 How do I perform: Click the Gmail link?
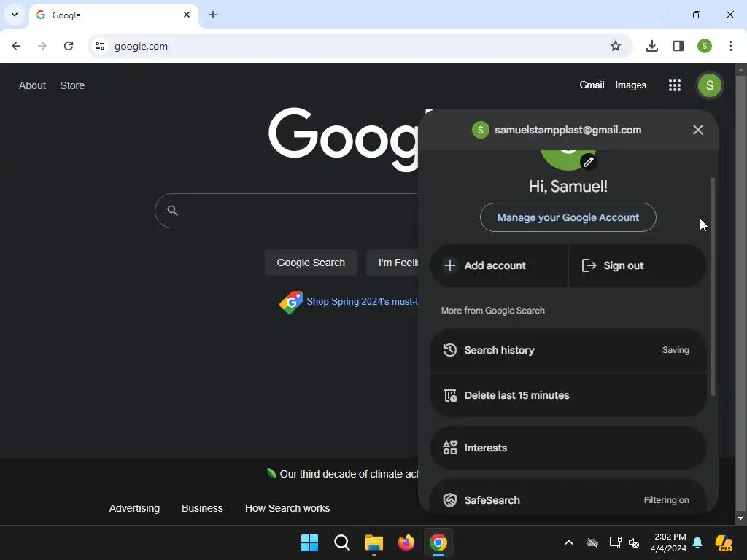pyautogui.click(x=592, y=85)
